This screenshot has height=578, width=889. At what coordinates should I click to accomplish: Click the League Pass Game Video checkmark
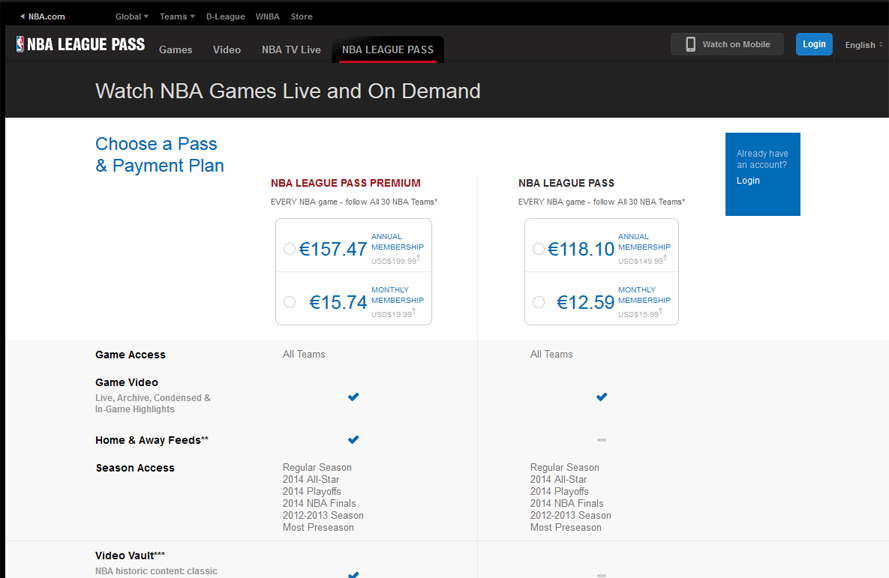pyautogui.click(x=602, y=396)
